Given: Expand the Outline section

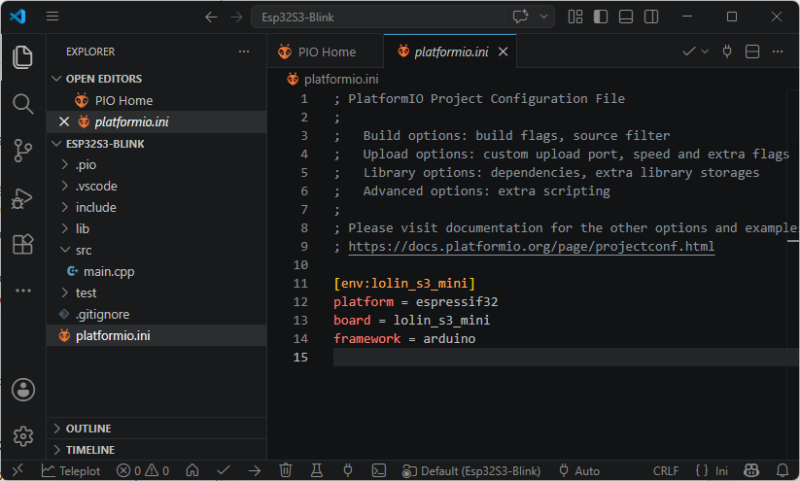Looking at the screenshot, I should [156, 428].
